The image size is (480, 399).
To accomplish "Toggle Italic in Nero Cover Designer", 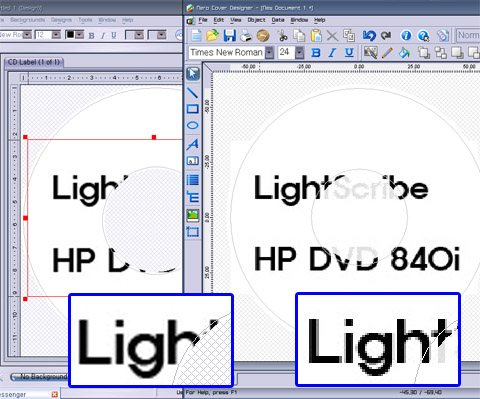I will 332,53.
